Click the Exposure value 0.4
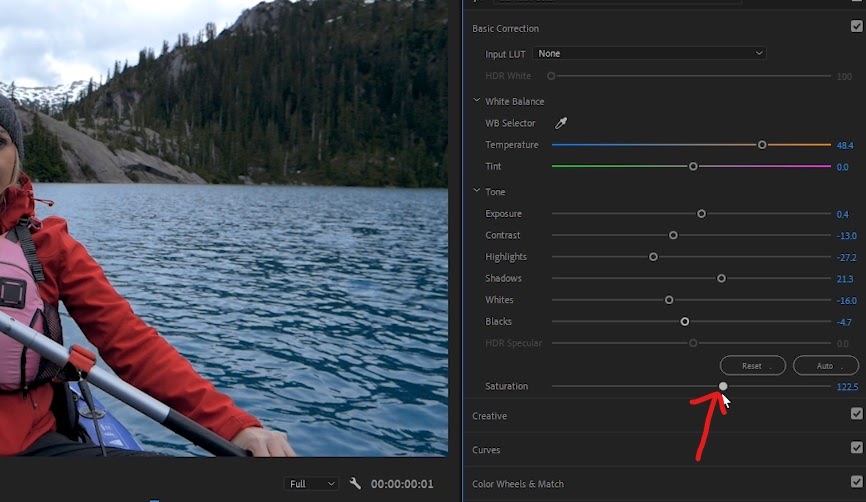This screenshot has width=866, height=502. tap(842, 214)
